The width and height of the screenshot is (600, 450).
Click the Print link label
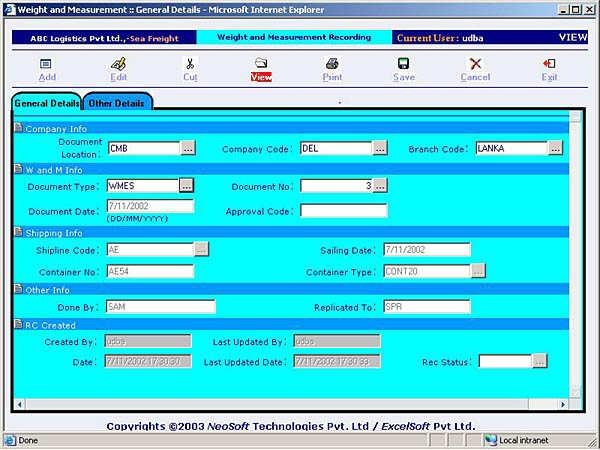[x=332, y=77]
